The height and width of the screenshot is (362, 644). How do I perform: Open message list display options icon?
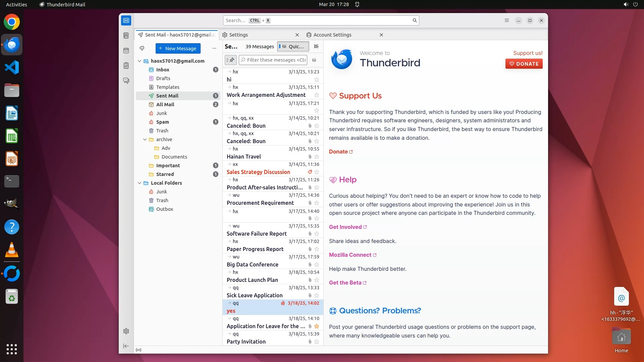click(316, 47)
